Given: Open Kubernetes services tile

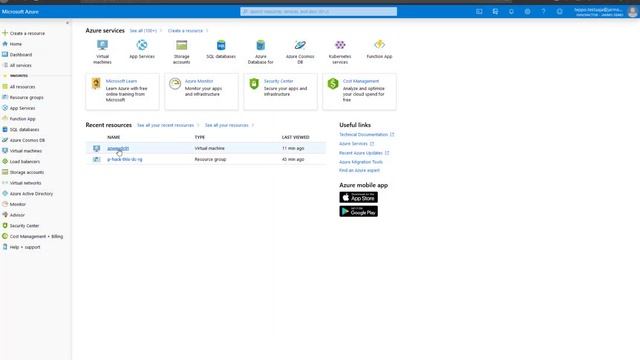Looking at the screenshot, I should [x=340, y=52].
